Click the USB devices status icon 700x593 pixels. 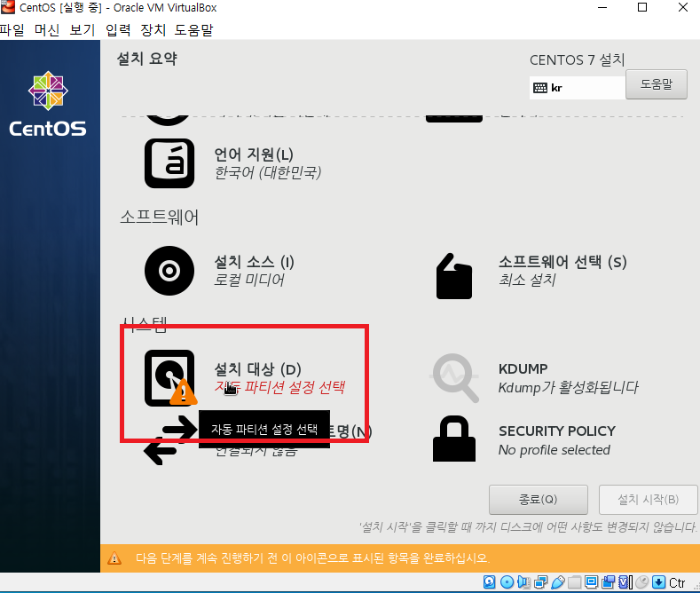(x=557, y=582)
